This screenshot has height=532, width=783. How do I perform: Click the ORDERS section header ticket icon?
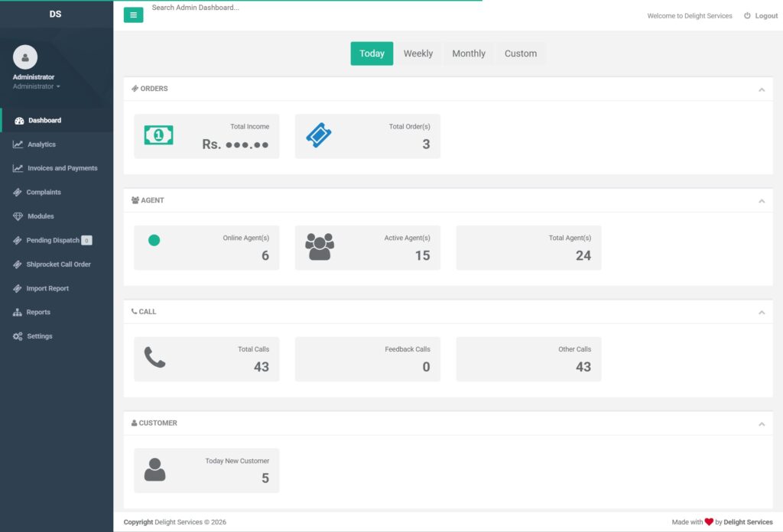[135, 89]
